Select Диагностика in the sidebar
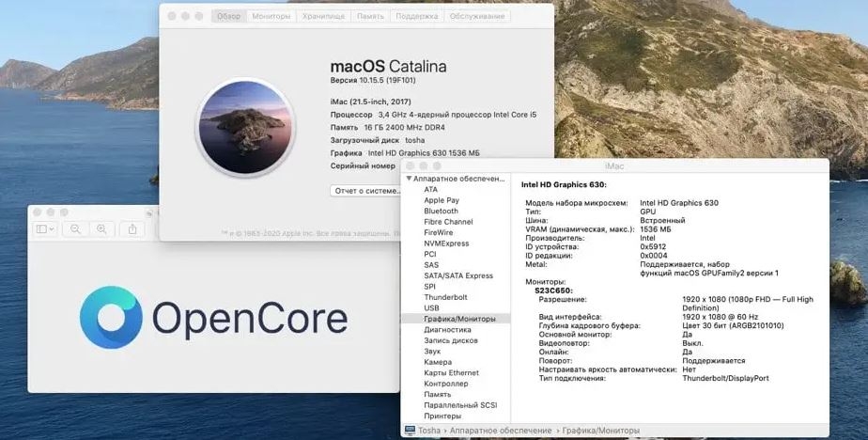The height and width of the screenshot is (440, 868). pos(447,330)
